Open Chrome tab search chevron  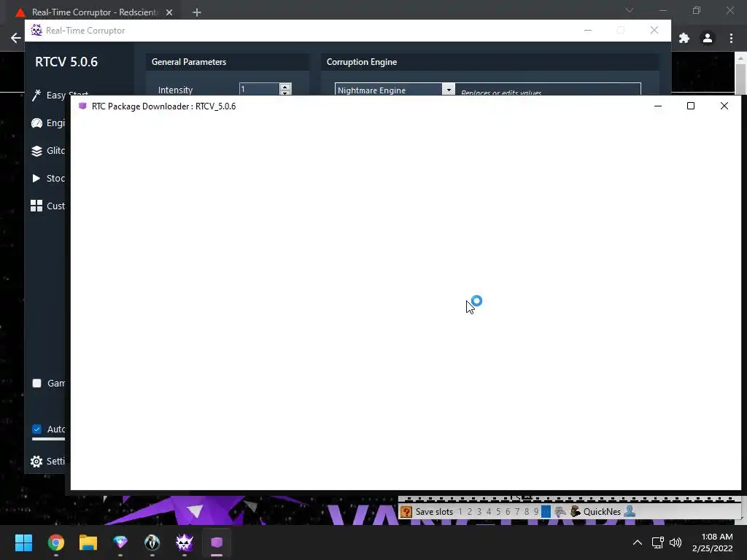tap(630, 10)
